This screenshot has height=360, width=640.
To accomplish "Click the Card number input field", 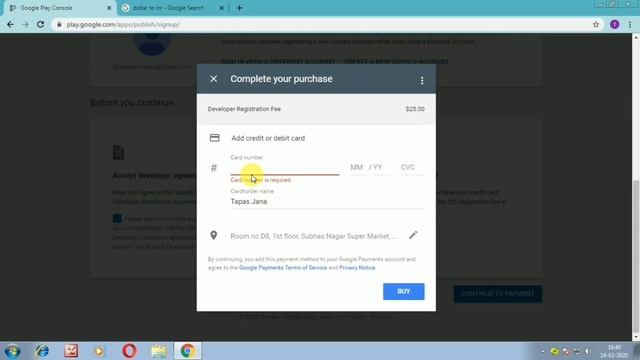I will click(x=285, y=168).
